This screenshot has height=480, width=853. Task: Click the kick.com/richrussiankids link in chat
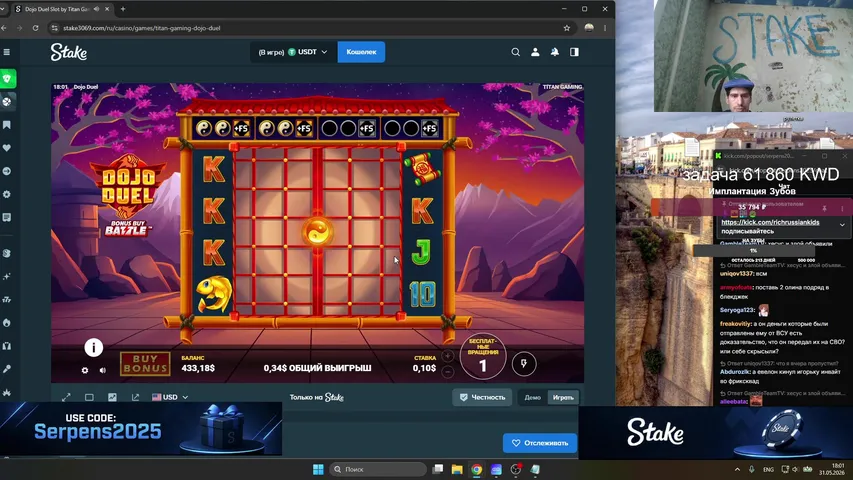pos(770,223)
